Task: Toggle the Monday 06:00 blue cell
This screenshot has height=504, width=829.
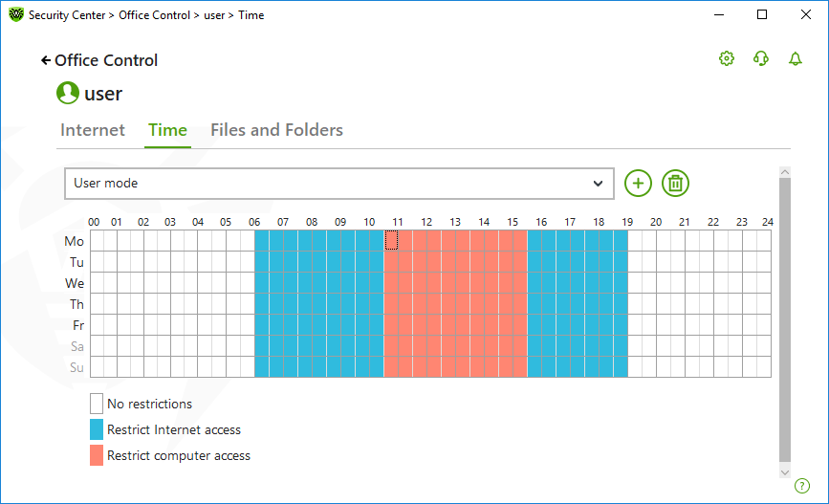Action: (x=262, y=241)
